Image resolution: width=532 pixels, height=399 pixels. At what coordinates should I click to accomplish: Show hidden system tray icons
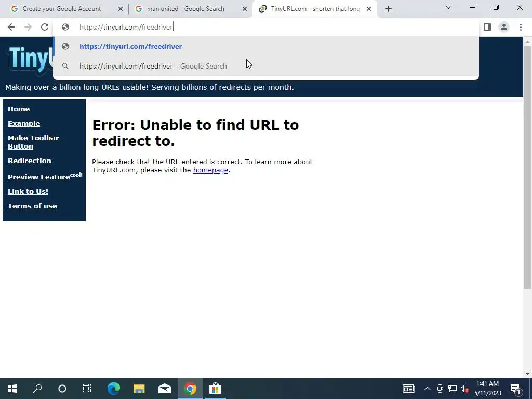click(428, 389)
